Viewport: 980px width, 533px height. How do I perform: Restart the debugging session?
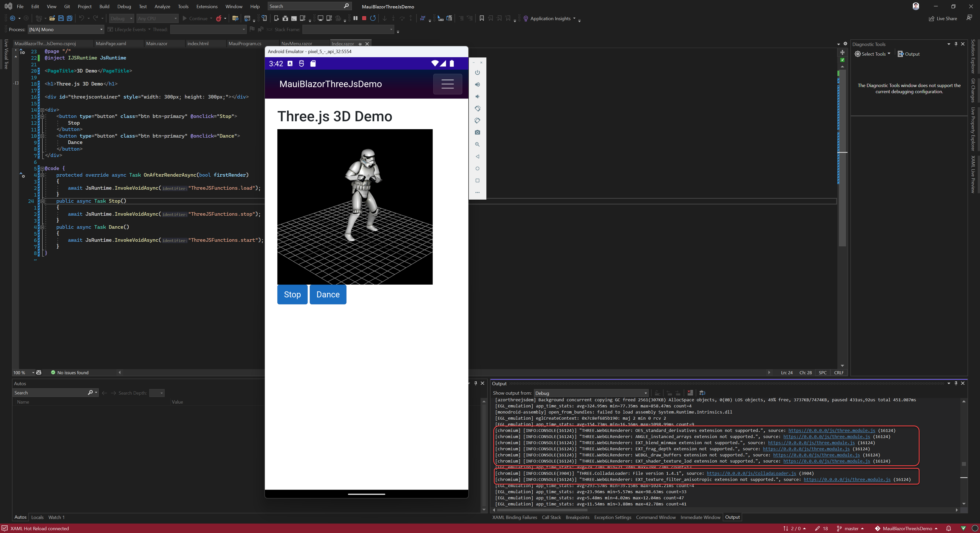click(373, 18)
